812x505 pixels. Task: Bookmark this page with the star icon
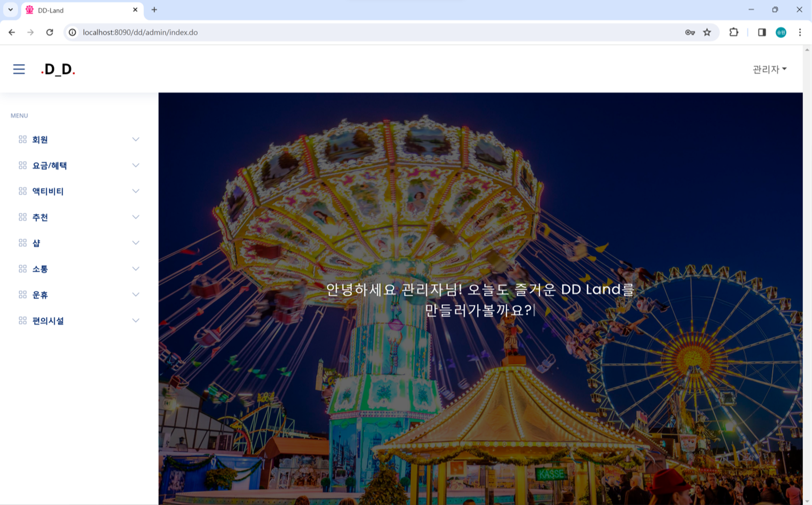pos(707,32)
